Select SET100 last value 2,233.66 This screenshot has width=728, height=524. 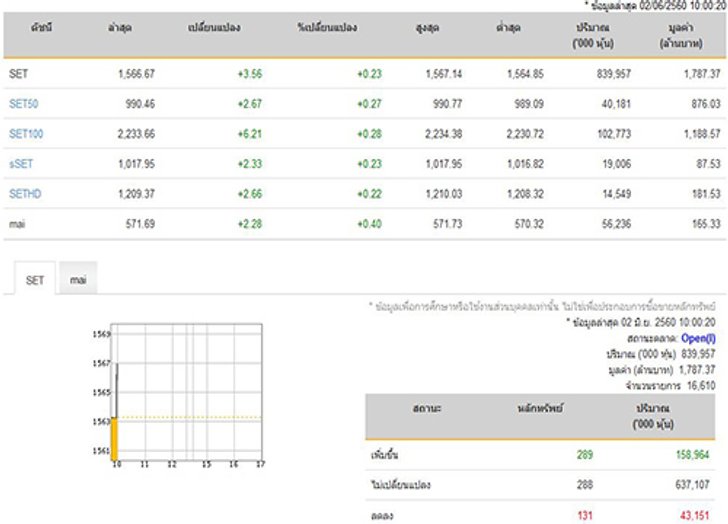click(x=136, y=134)
